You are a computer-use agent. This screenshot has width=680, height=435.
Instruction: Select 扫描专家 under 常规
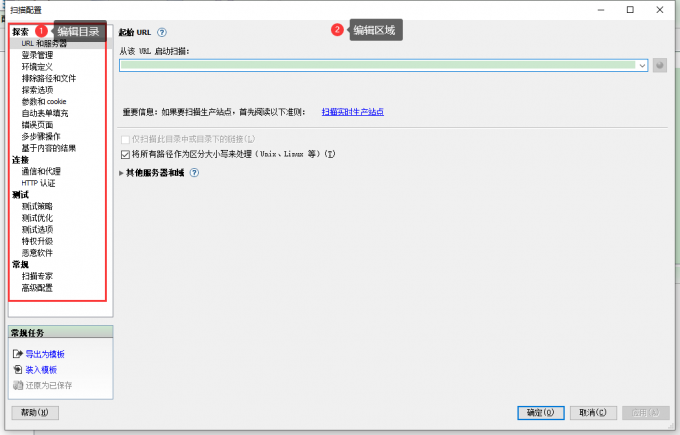tap(37, 276)
